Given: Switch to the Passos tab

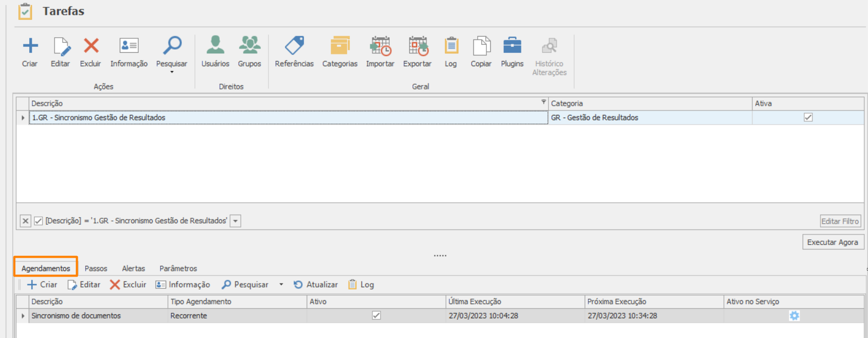Looking at the screenshot, I should [x=96, y=268].
